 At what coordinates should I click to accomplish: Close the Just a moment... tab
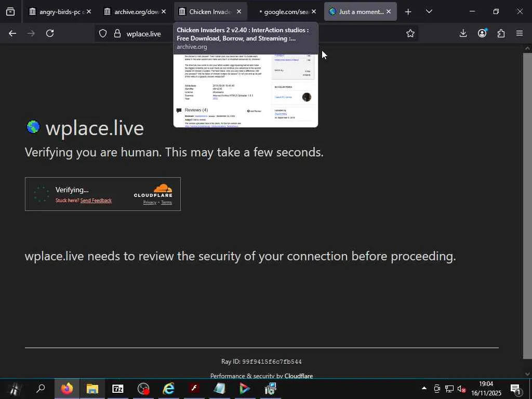point(389,11)
